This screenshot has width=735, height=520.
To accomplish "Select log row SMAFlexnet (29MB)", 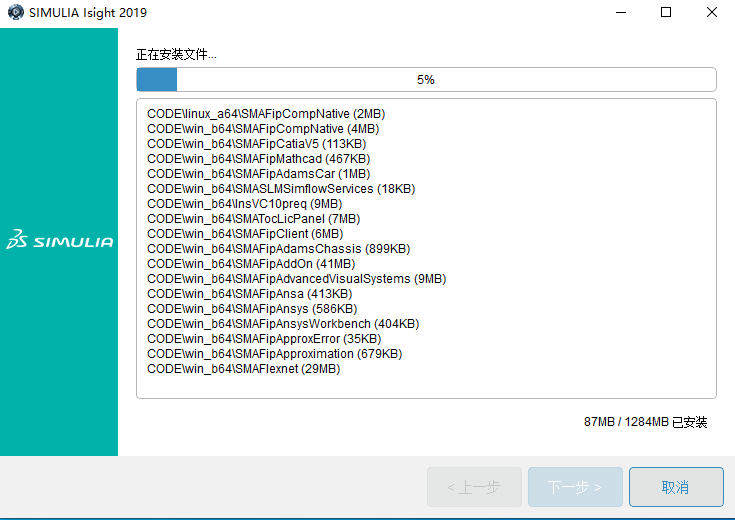I will point(244,369).
